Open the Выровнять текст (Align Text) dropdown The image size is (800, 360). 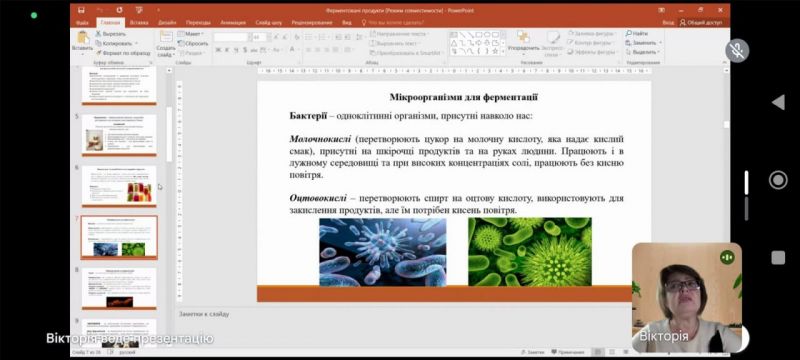coord(395,43)
